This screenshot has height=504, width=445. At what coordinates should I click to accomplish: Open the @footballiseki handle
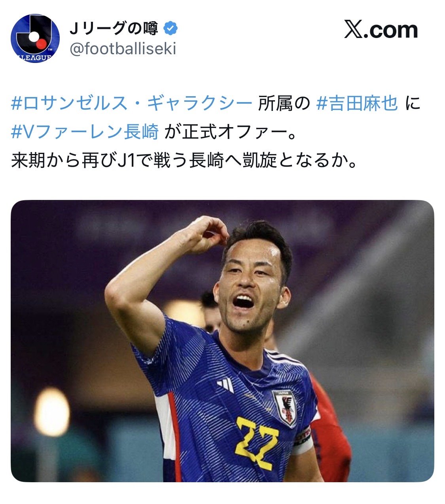tap(123, 49)
